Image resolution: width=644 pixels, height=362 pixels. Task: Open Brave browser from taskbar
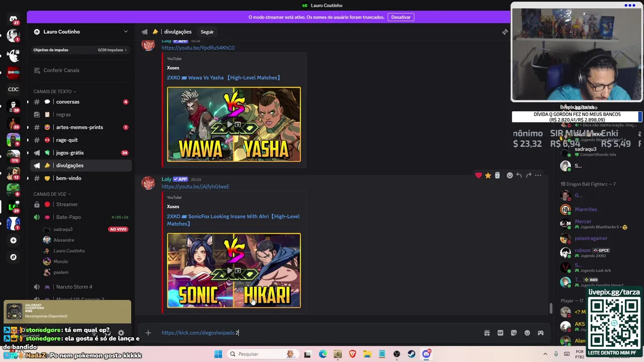coord(352,354)
